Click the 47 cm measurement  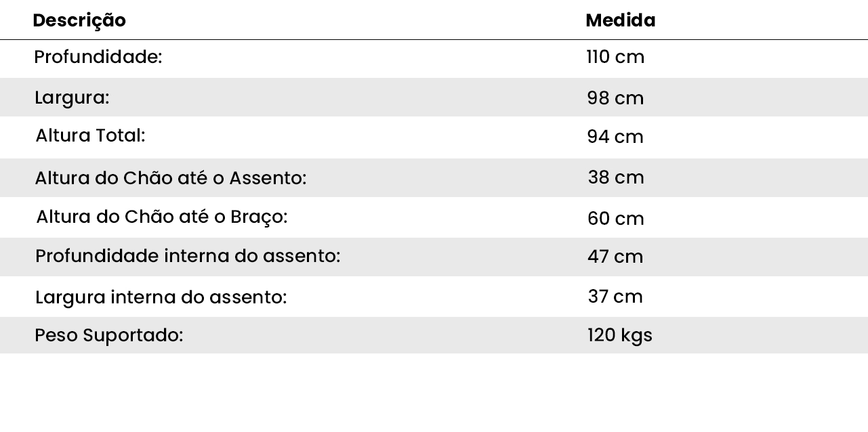point(615,257)
